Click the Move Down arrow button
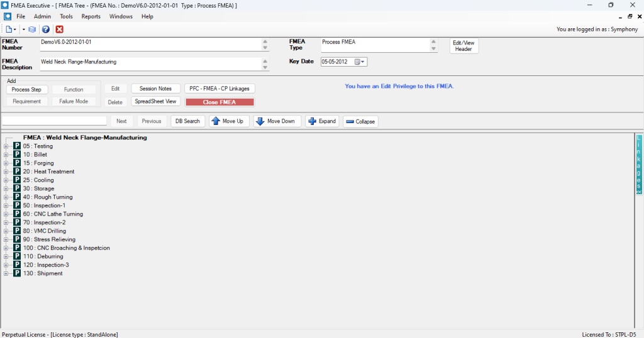 [277, 121]
